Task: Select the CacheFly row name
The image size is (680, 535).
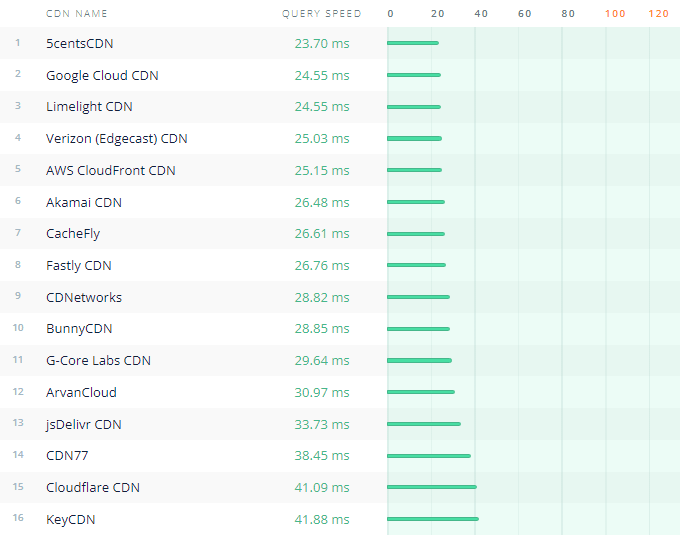Action: (x=73, y=234)
